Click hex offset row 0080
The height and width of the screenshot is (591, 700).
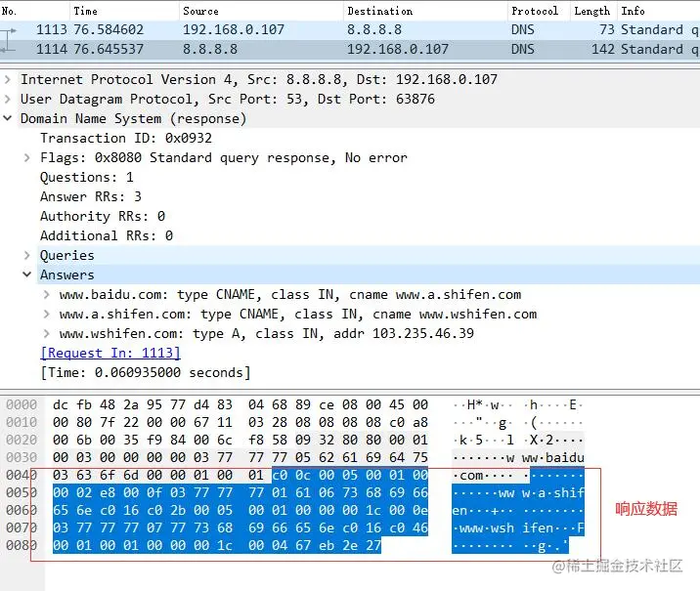(22, 545)
